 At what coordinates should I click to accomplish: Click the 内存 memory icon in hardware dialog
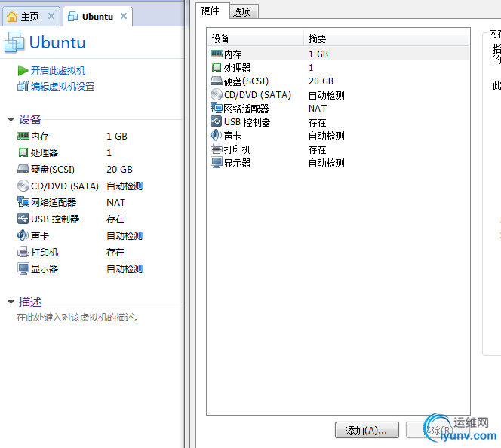click(217, 54)
